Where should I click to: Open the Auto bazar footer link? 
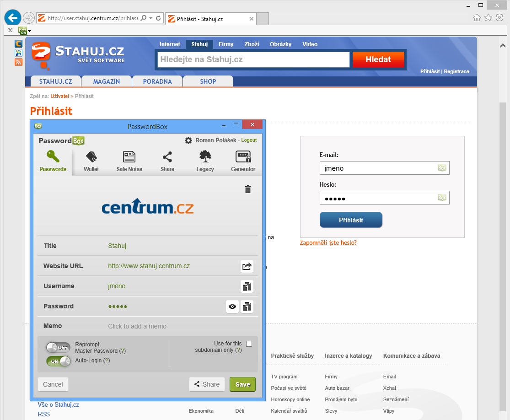click(x=337, y=388)
